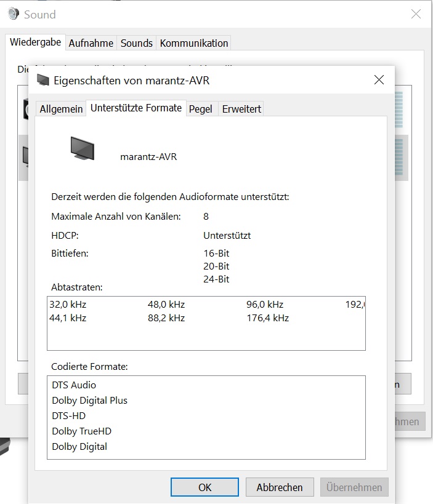Click the monitor icon in properties title bar
The width and height of the screenshot is (433, 504).
click(x=42, y=80)
